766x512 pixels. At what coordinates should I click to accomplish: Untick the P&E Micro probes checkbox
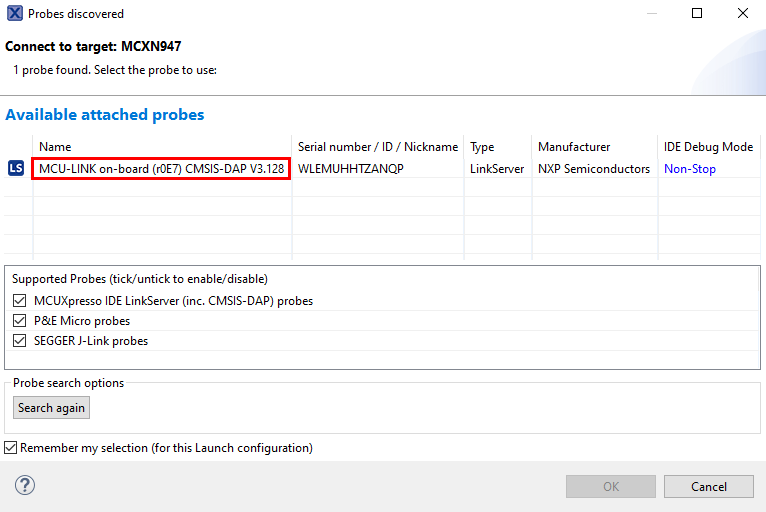point(20,321)
